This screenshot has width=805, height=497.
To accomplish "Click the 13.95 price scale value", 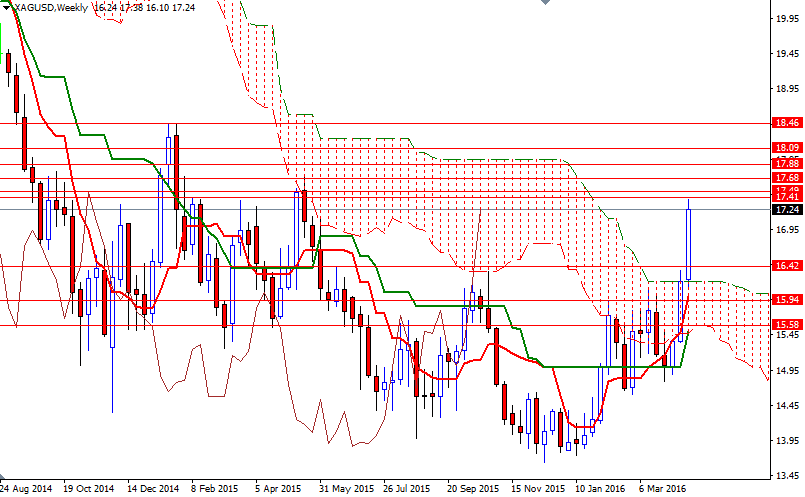I will (x=787, y=441).
